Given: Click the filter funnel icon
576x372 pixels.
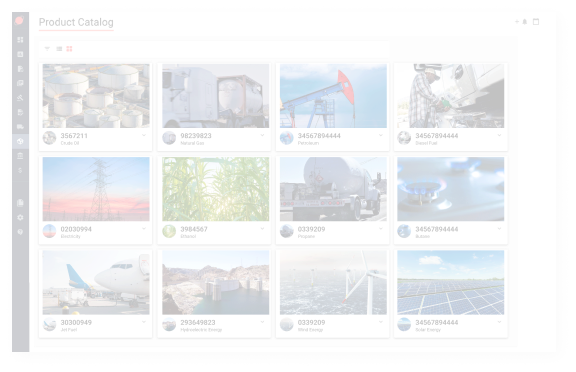Looking at the screenshot, I should pyautogui.click(x=47, y=49).
